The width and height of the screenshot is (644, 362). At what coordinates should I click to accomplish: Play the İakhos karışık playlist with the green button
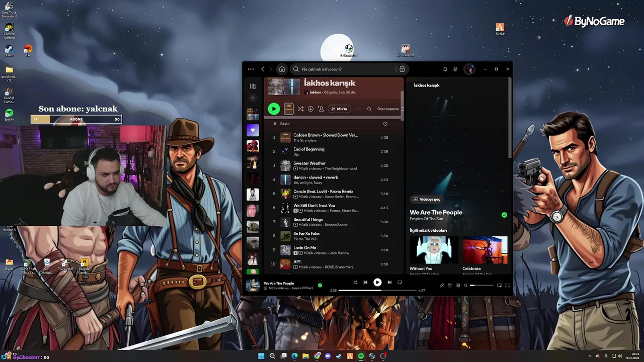(x=274, y=109)
